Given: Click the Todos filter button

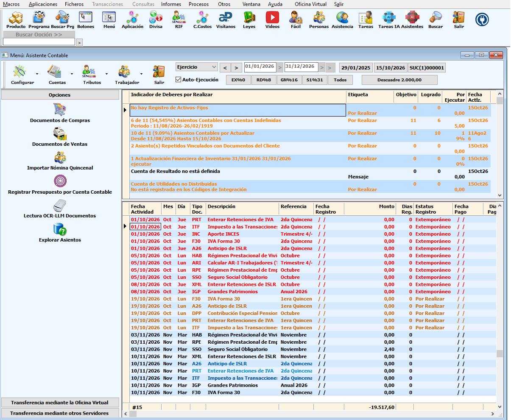Looking at the screenshot, I should click(340, 80).
